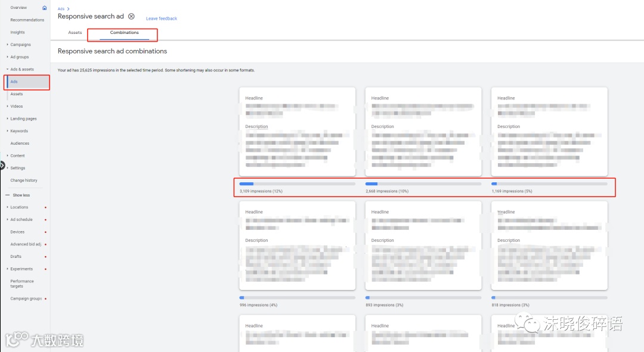Click the '996 impressions (4%)' label
This screenshot has width=644, height=352.
point(259,305)
